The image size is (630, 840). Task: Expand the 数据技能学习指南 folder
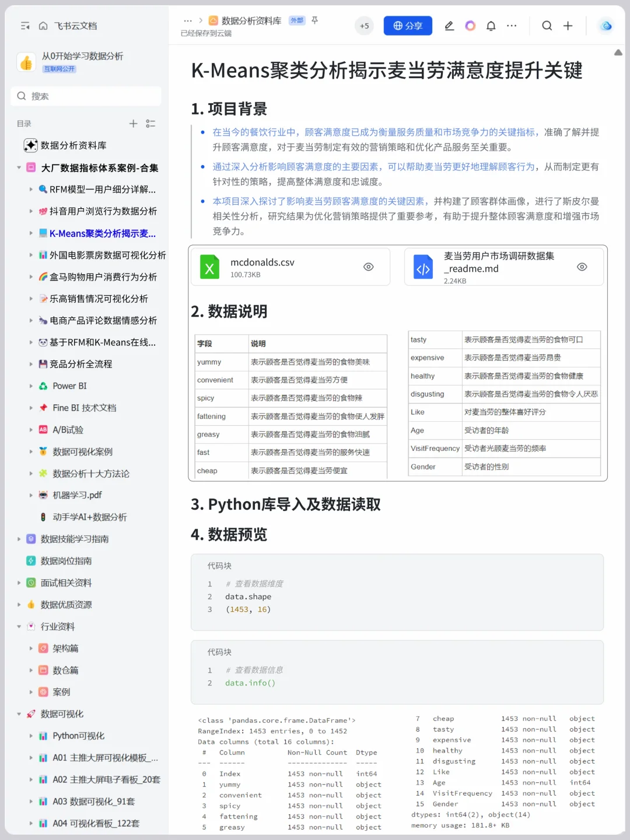tap(19, 539)
